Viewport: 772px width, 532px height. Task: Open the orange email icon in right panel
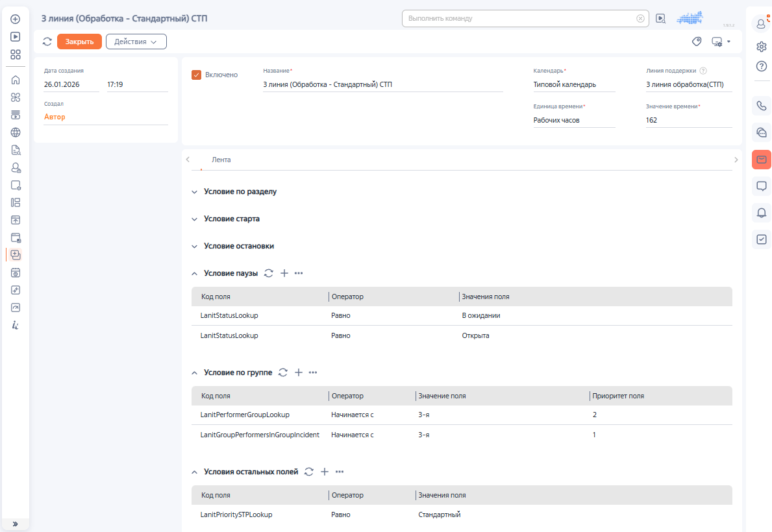tap(762, 160)
